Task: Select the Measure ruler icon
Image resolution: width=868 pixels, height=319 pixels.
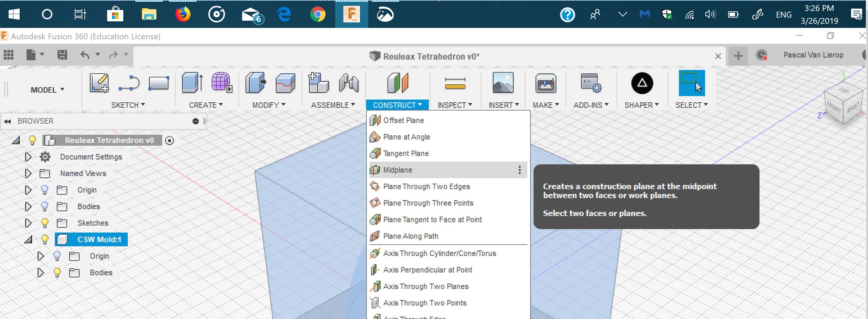Action: 455,83
